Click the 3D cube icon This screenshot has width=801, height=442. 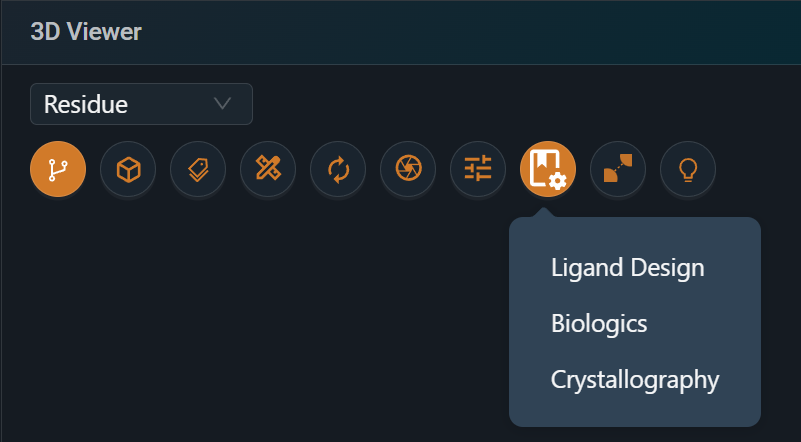pyautogui.click(x=128, y=169)
